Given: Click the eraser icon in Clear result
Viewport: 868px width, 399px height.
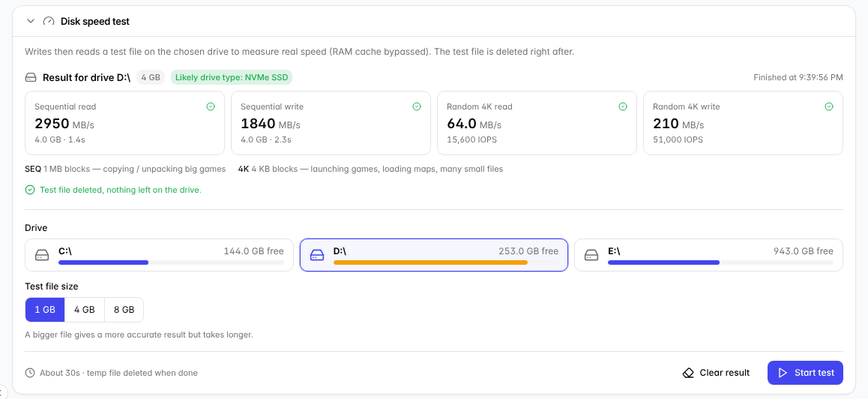Looking at the screenshot, I should (x=688, y=373).
